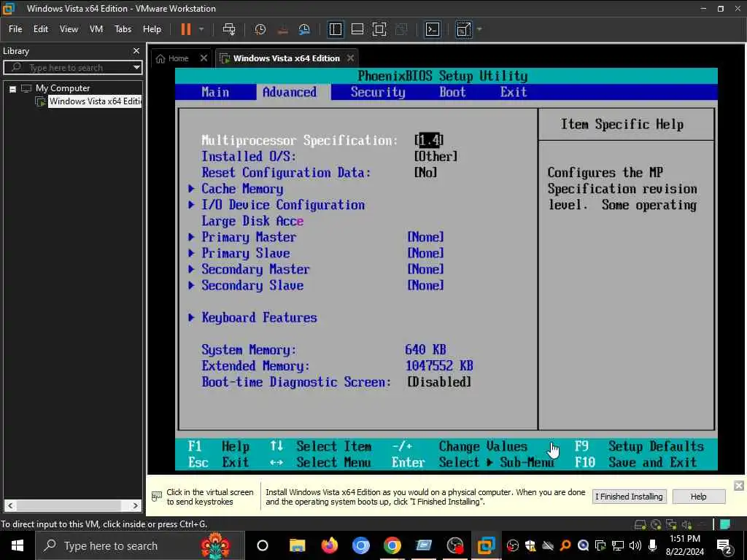Viewport: 747px width, 560px height.
Task: Click the library horizontal scrollbar
Action: pos(69,506)
